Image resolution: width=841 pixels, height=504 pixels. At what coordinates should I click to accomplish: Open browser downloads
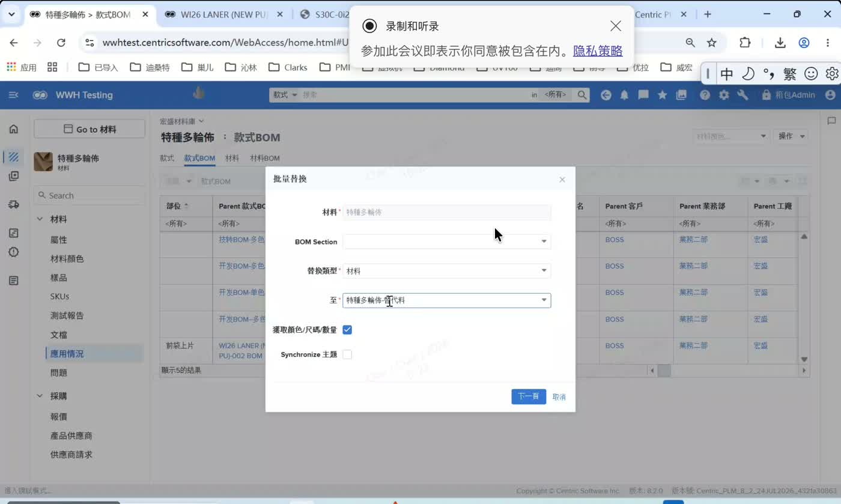[x=780, y=43]
